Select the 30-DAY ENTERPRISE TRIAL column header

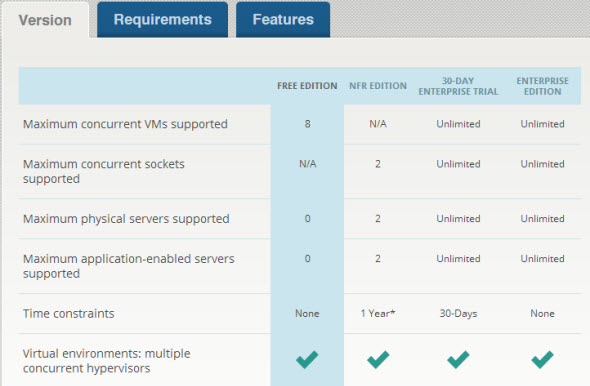pyautogui.click(x=458, y=86)
